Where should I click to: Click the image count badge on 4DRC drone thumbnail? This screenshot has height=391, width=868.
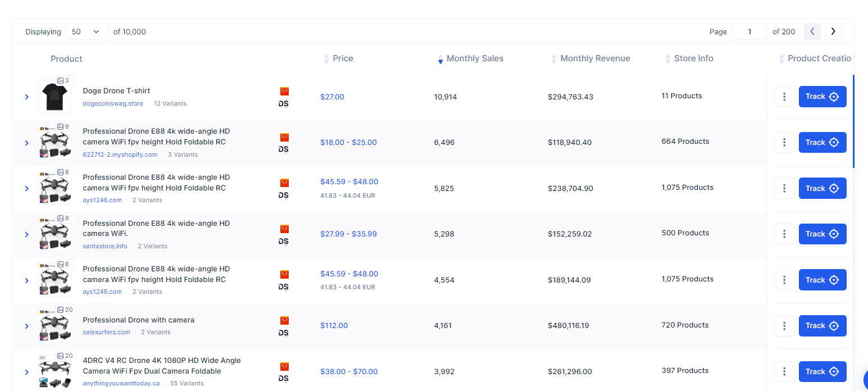tap(64, 356)
